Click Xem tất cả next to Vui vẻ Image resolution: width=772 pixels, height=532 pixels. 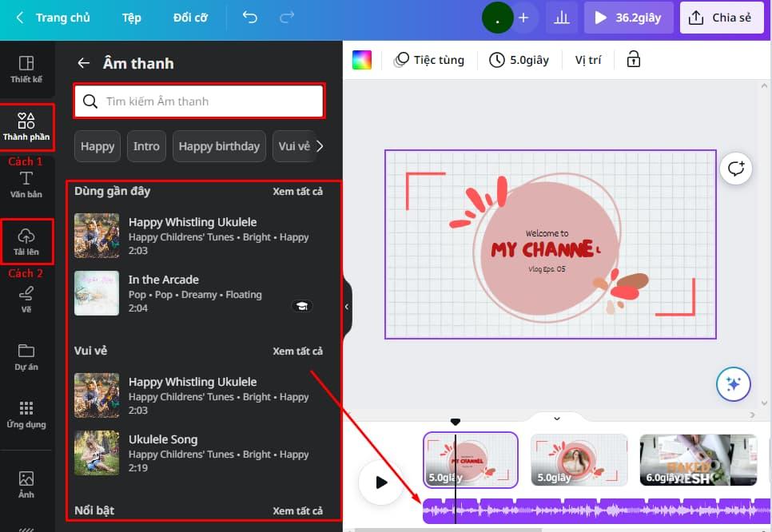297,351
